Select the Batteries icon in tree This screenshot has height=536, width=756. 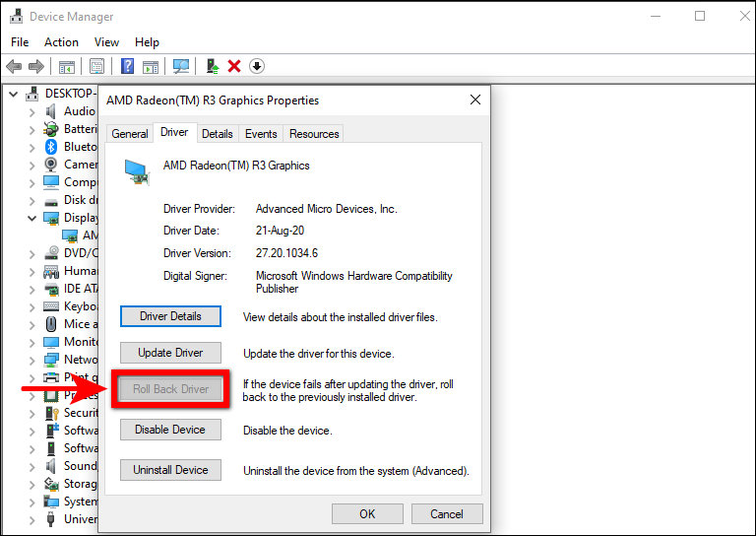click(x=50, y=129)
